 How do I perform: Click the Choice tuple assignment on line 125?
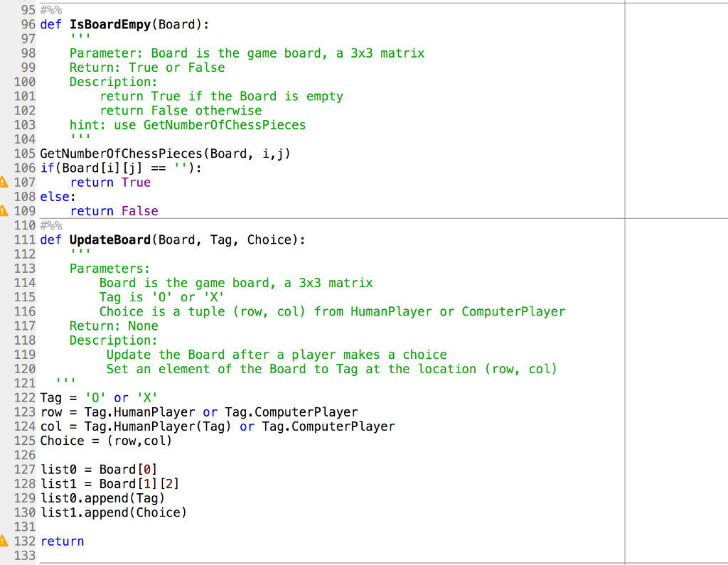click(107, 441)
